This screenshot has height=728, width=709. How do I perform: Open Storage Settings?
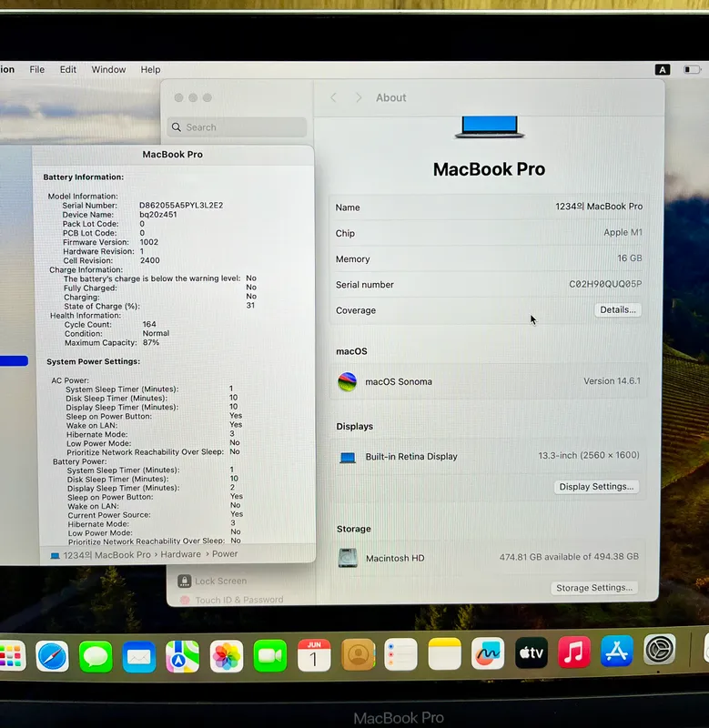594,588
